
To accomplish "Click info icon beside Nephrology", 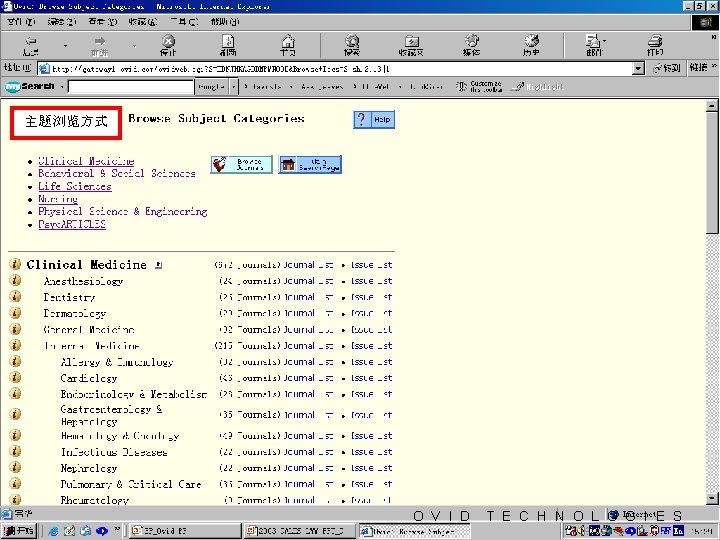I will click(15, 467).
